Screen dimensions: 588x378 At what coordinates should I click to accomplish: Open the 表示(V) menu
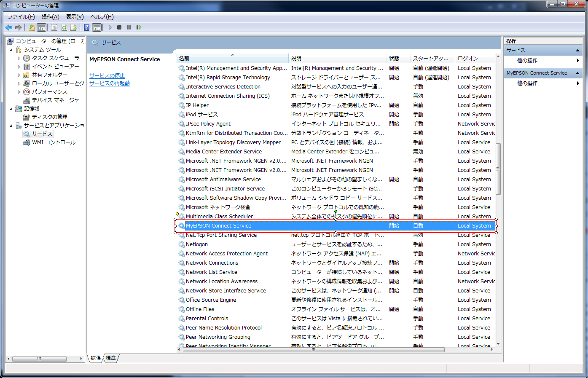[75, 17]
